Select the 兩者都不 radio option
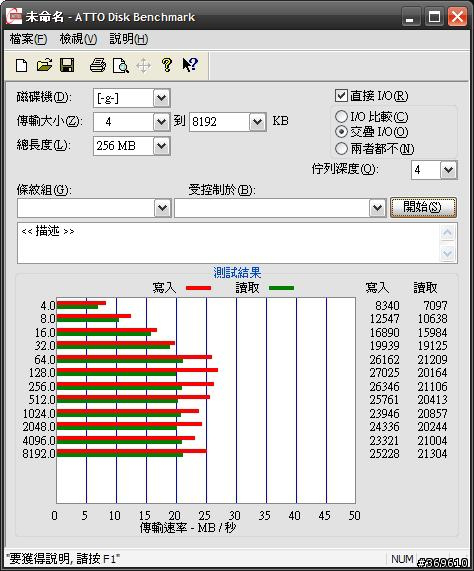Image resolution: width=474 pixels, height=571 pixels. [x=341, y=148]
